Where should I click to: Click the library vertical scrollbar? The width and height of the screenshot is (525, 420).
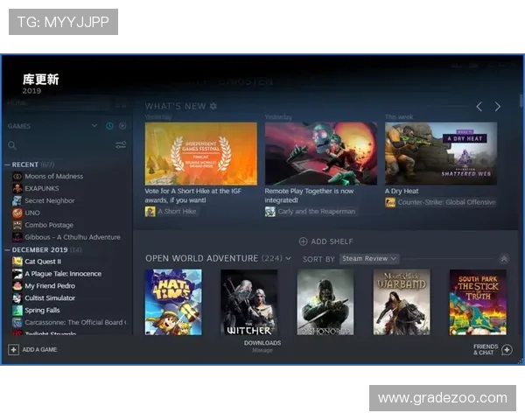point(521,101)
